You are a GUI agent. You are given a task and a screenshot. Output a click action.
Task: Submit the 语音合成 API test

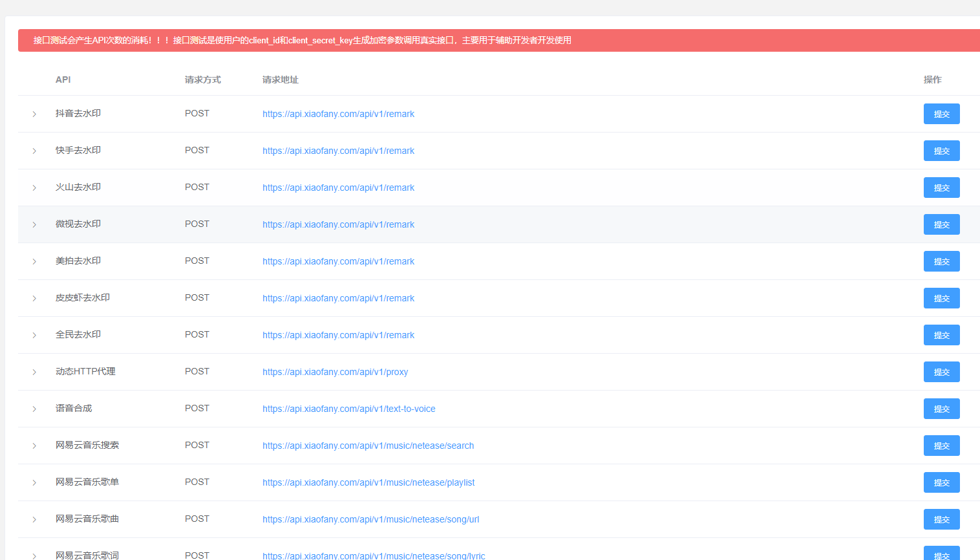tap(941, 409)
